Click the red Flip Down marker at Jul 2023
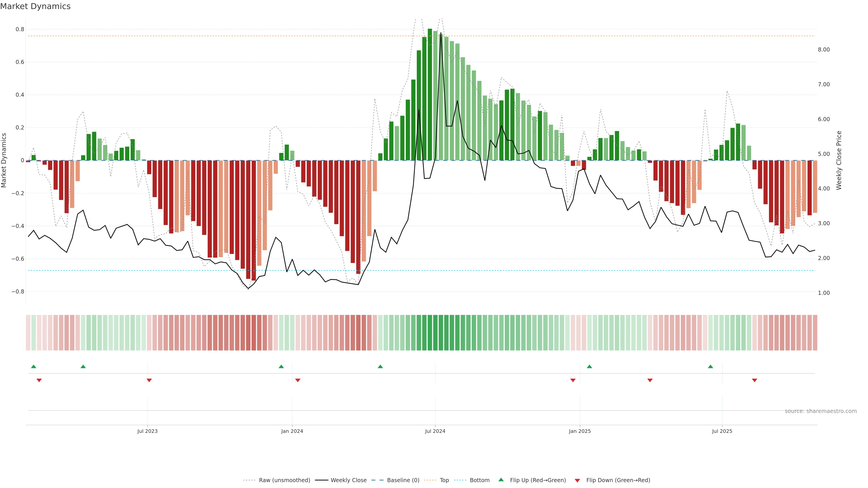Screen dimensions: 868x488 tap(149, 380)
